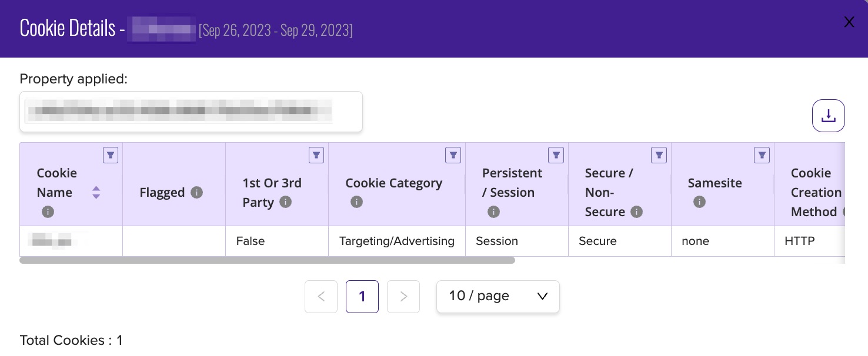
Task: Show info icon under Samesite header
Action: (699, 202)
